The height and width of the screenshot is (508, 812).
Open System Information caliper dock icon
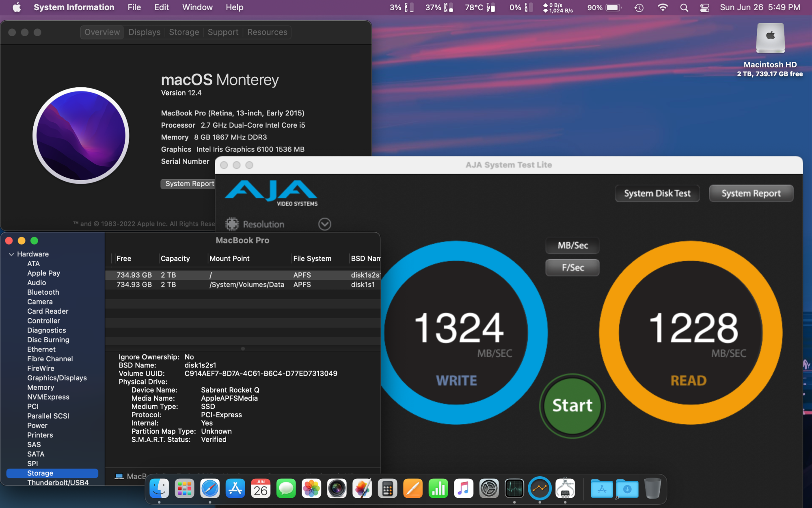(565, 488)
